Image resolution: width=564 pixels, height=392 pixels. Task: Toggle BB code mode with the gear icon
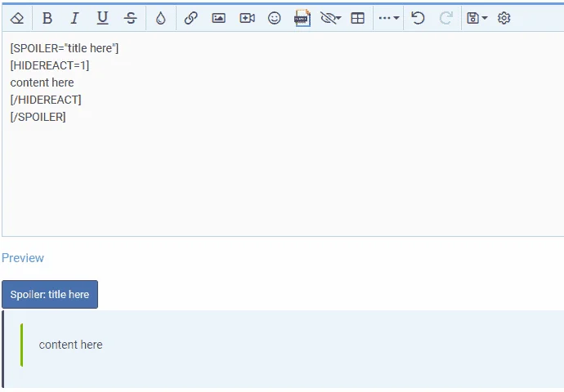tap(504, 18)
